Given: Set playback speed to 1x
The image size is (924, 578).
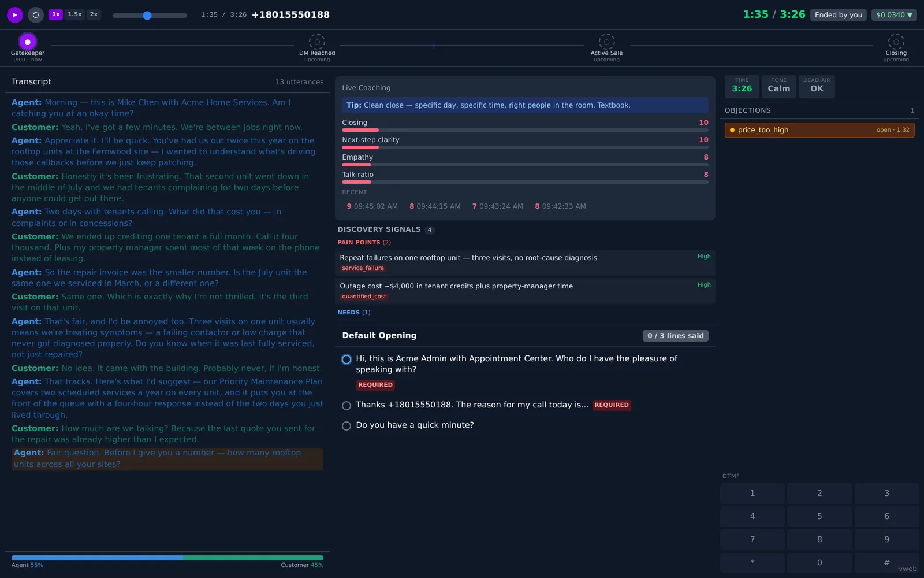Looking at the screenshot, I should [x=55, y=14].
